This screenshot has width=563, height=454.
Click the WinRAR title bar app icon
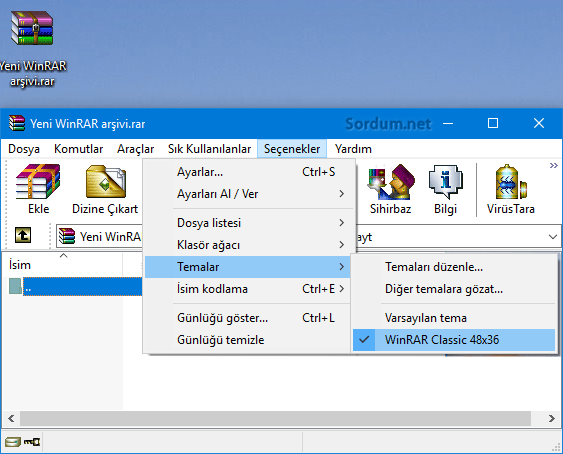[x=17, y=123]
